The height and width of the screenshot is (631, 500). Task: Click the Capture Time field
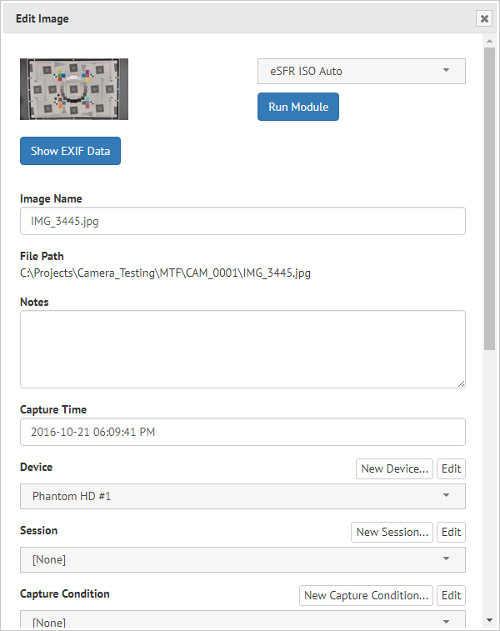pyautogui.click(x=243, y=432)
